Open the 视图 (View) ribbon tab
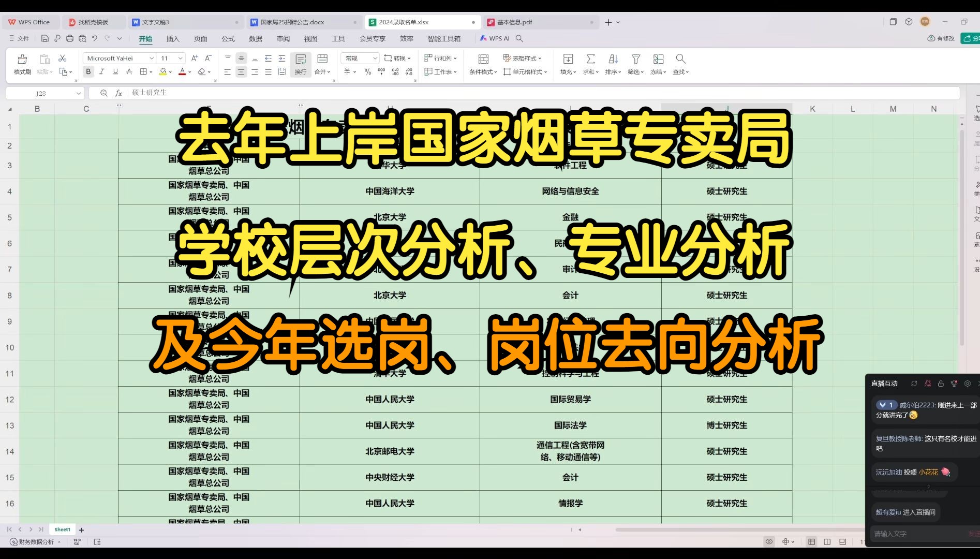 point(310,39)
